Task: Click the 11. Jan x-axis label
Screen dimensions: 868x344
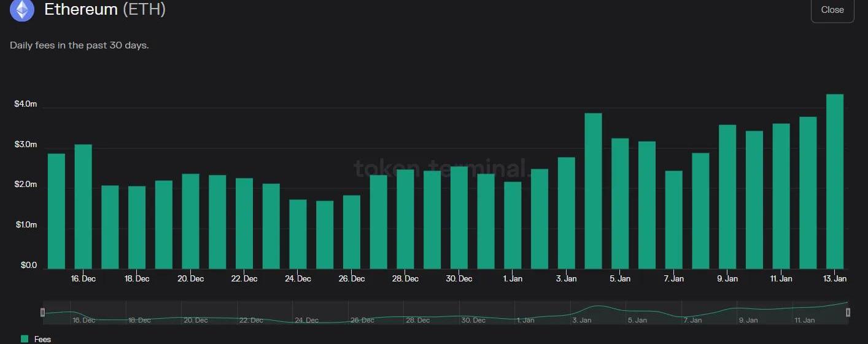Action: pyautogui.click(x=781, y=279)
